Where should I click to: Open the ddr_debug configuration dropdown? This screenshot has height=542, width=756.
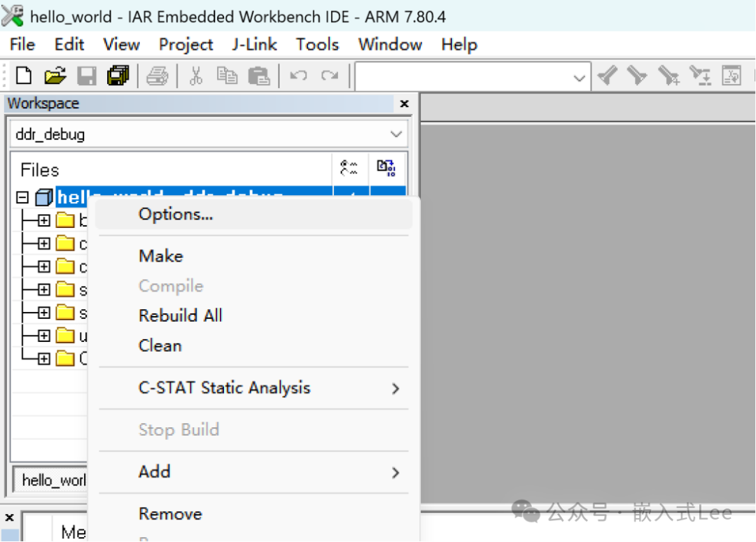pos(396,134)
